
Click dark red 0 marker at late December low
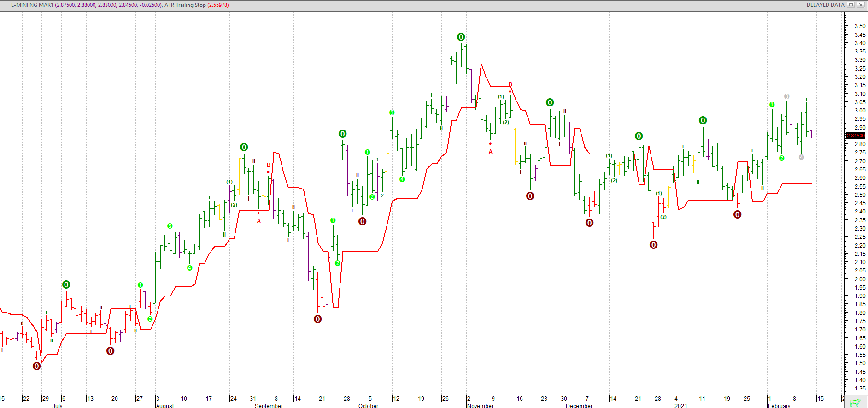tap(653, 245)
